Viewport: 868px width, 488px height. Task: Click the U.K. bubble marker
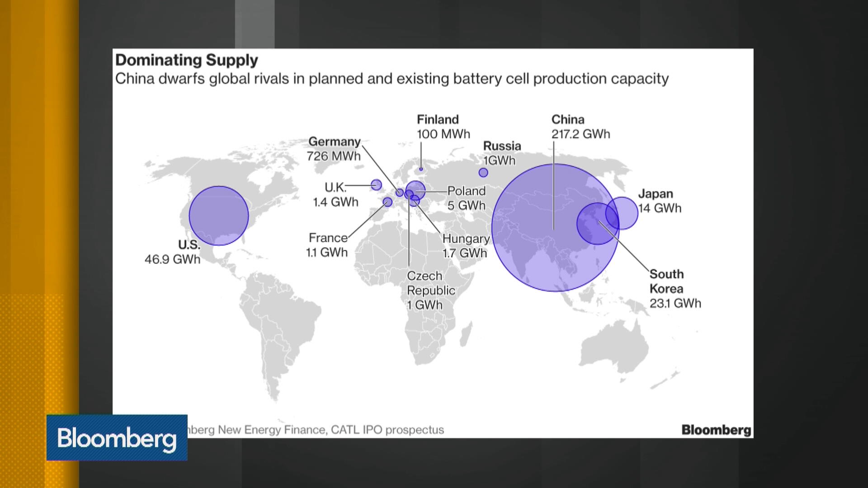click(376, 185)
